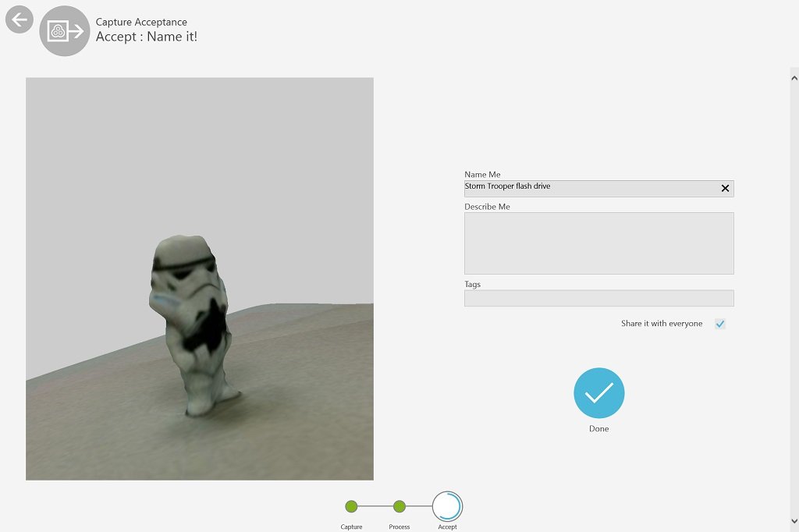This screenshot has width=799, height=532.
Task: Click the 'Accept' step label
Action: point(447,527)
